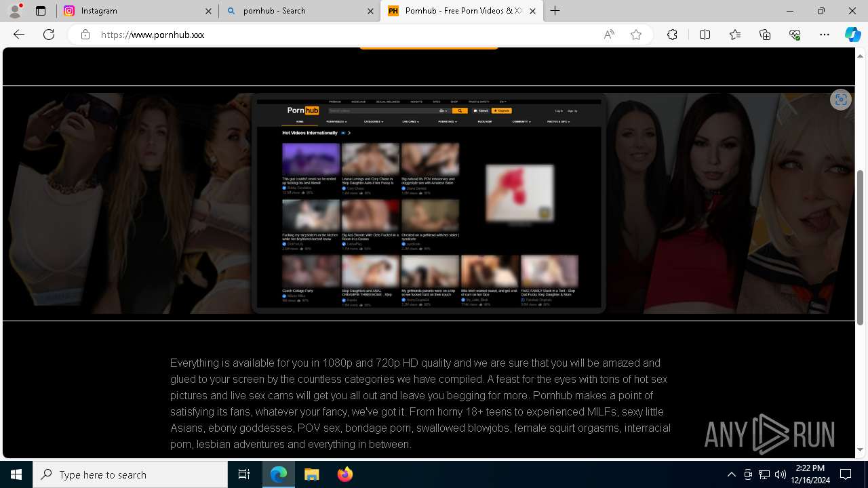The image size is (868, 488).
Task: Launch Firefox from taskbar
Action: (345, 474)
